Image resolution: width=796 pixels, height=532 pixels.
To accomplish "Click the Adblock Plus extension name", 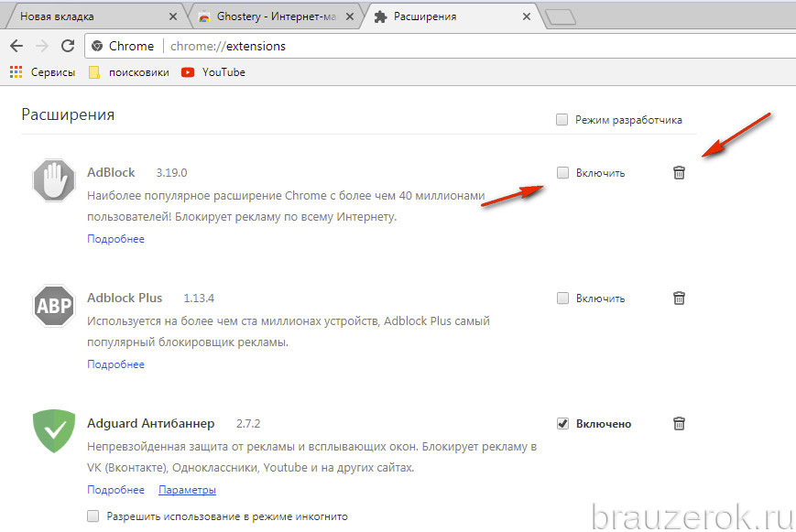I will coord(125,298).
